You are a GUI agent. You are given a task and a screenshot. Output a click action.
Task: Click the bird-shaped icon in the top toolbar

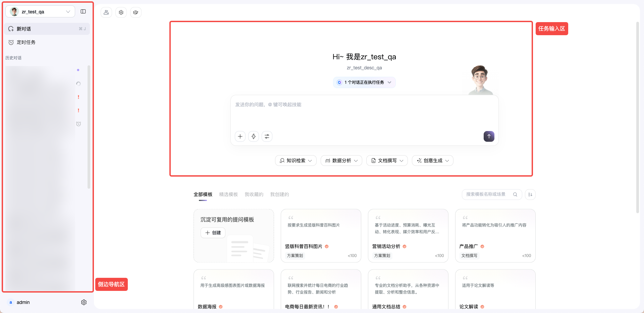pyautogui.click(x=136, y=12)
